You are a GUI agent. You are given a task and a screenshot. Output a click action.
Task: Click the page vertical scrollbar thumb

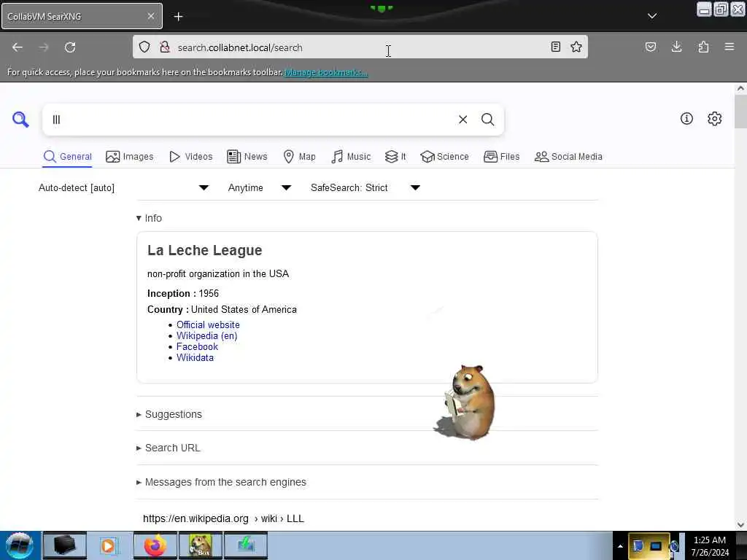tap(740, 112)
